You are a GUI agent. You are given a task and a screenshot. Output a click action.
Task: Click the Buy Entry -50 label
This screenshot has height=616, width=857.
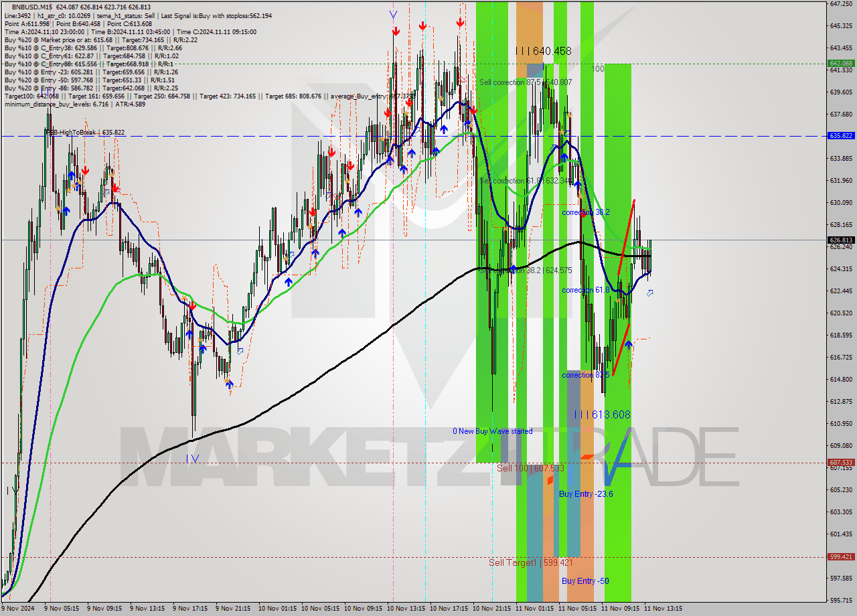(585, 581)
